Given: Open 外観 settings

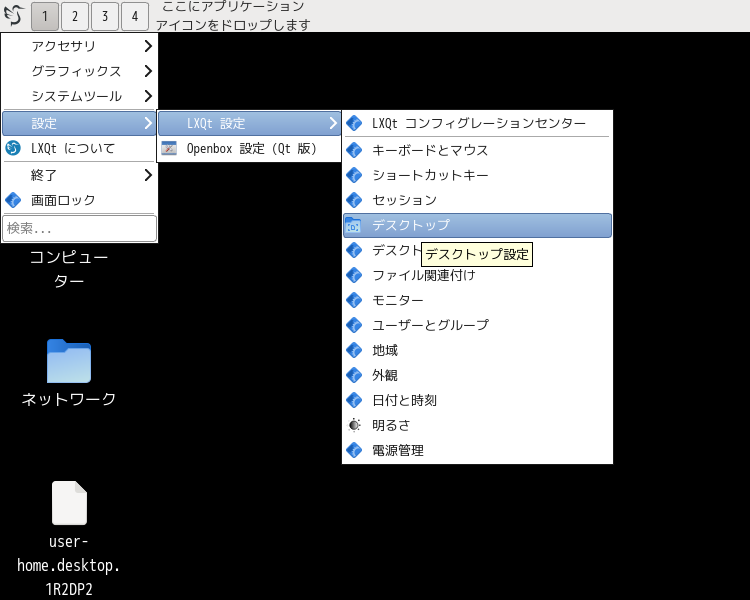Looking at the screenshot, I should 477,375.
